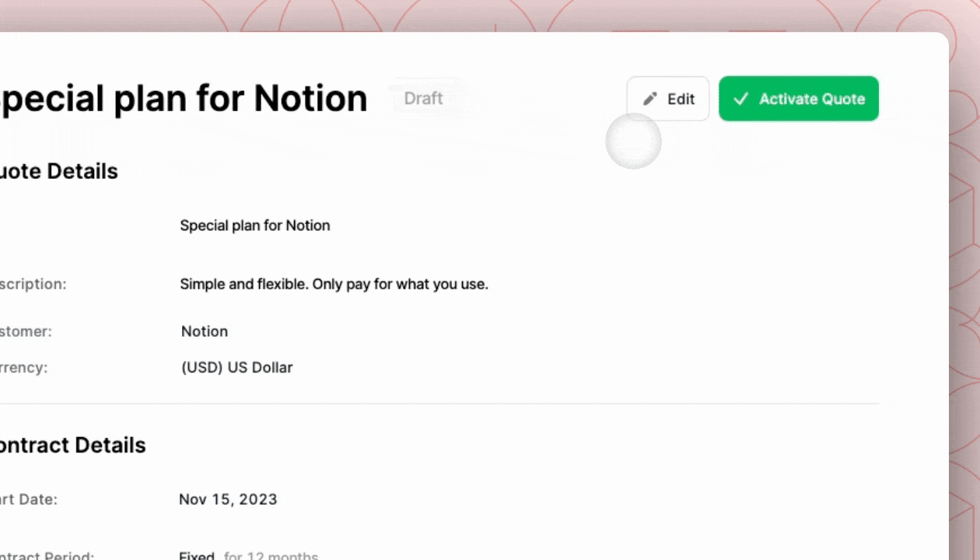980x560 pixels.
Task: Click the 'Special plan for Notion' page title
Action: tap(184, 99)
